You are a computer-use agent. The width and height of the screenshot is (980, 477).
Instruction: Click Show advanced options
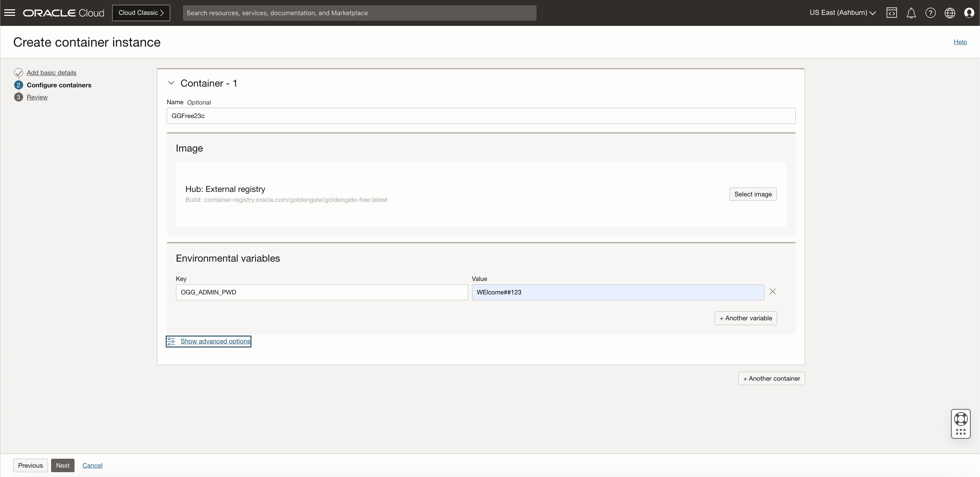click(214, 341)
